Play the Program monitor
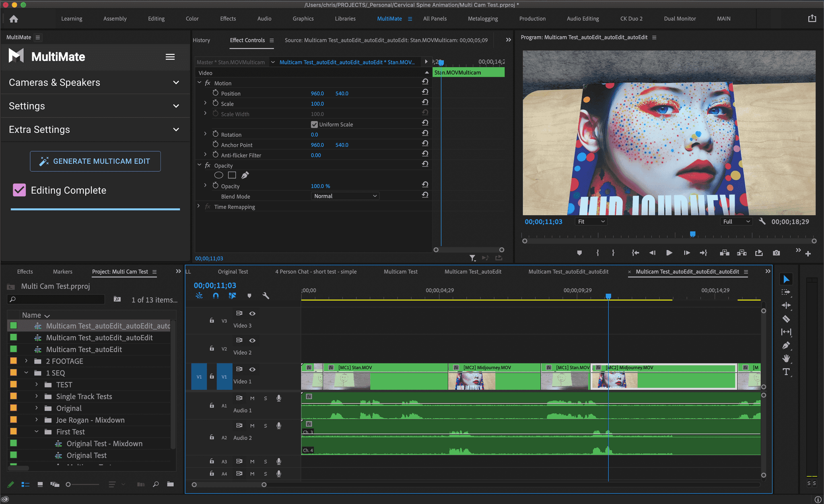Image resolution: width=824 pixels, height=504 pixels. coord(669,253)
